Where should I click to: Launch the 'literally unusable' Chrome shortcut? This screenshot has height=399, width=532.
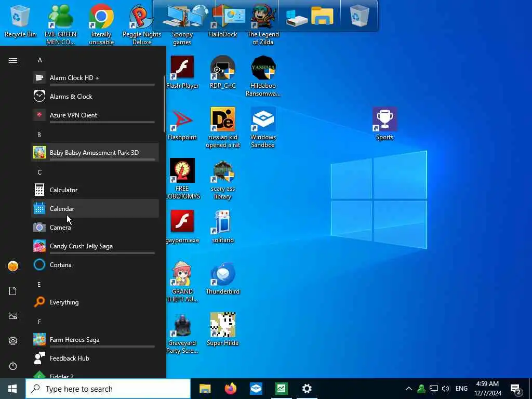pos(101,24)
